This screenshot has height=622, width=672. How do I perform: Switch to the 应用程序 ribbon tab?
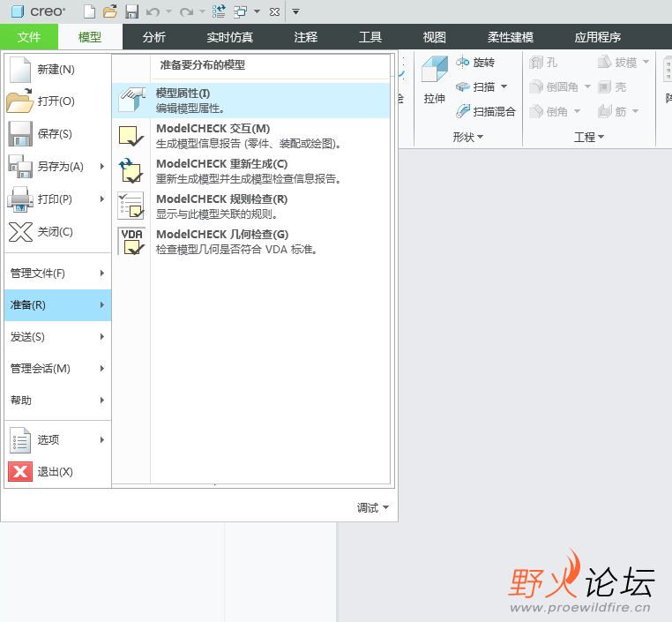tap(598, 37)
